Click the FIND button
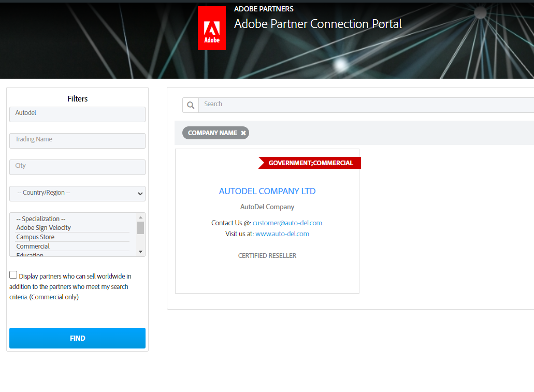The image size is (534, 392). [77, 338]
